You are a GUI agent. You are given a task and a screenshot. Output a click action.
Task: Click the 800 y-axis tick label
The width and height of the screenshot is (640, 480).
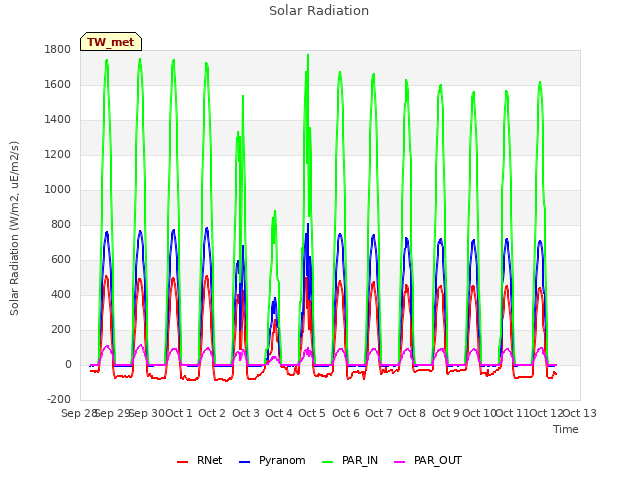[61, 224]
